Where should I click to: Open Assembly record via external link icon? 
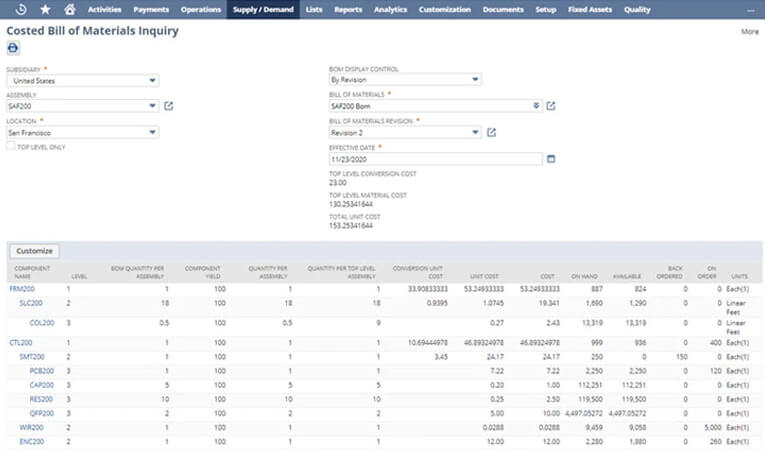168,106
